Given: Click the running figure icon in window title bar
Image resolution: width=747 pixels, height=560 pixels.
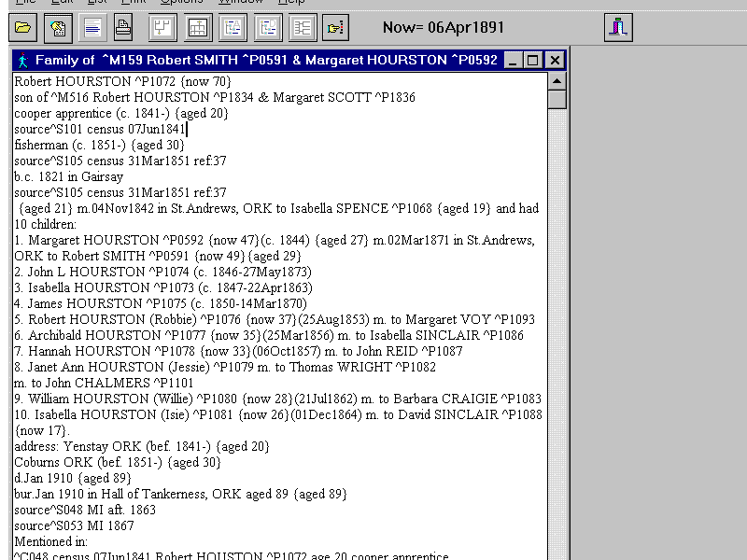Looking at the screenshot, I should pos(22,61).
